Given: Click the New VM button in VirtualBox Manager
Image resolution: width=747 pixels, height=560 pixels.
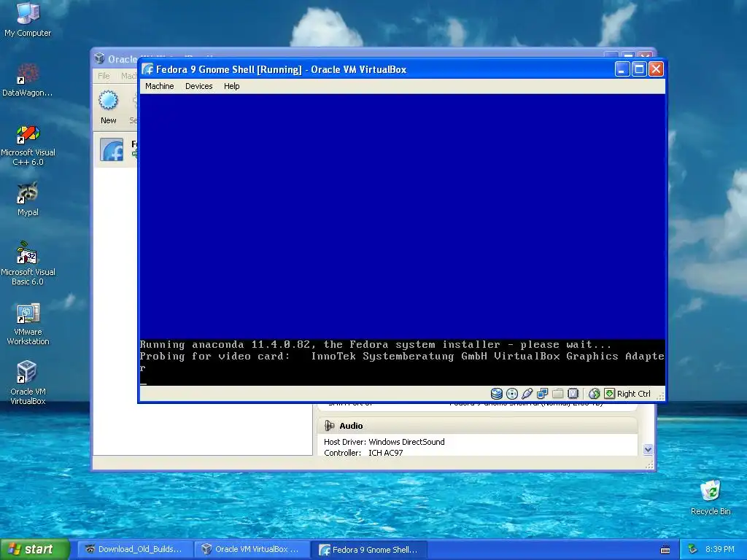Looking at the screenshot, I should tap(108, 107).
